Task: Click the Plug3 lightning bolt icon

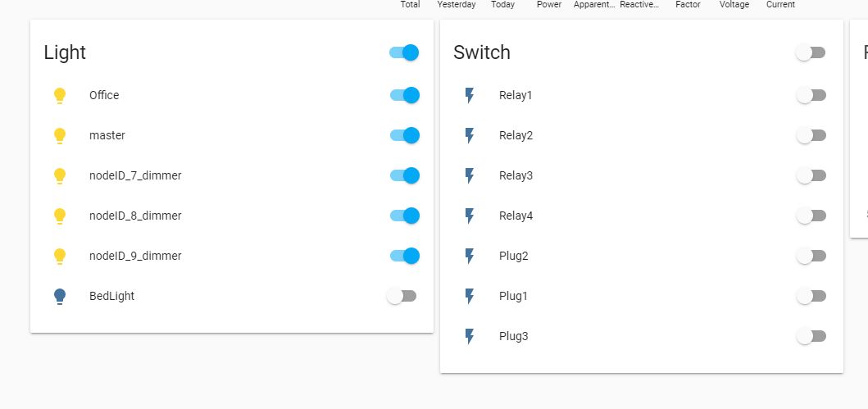Action: (469, 337)
